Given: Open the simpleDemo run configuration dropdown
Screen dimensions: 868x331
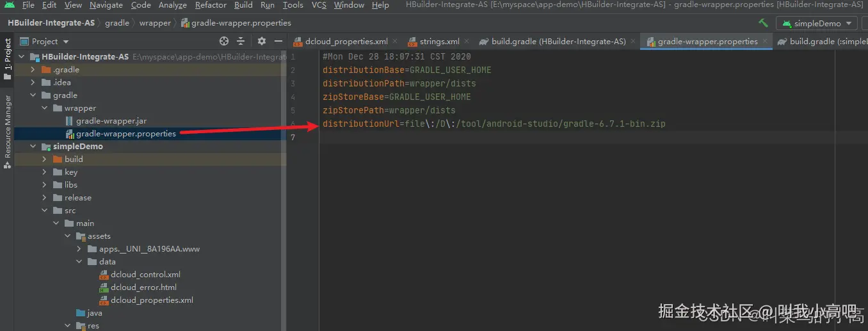Looking at the screenshot, I should (x=817, y=23).
